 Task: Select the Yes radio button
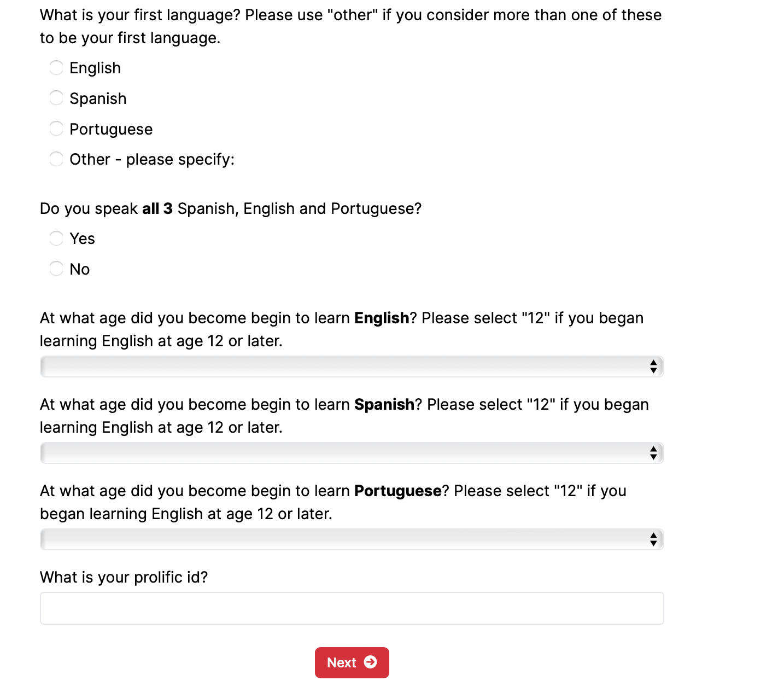[56, 239]
